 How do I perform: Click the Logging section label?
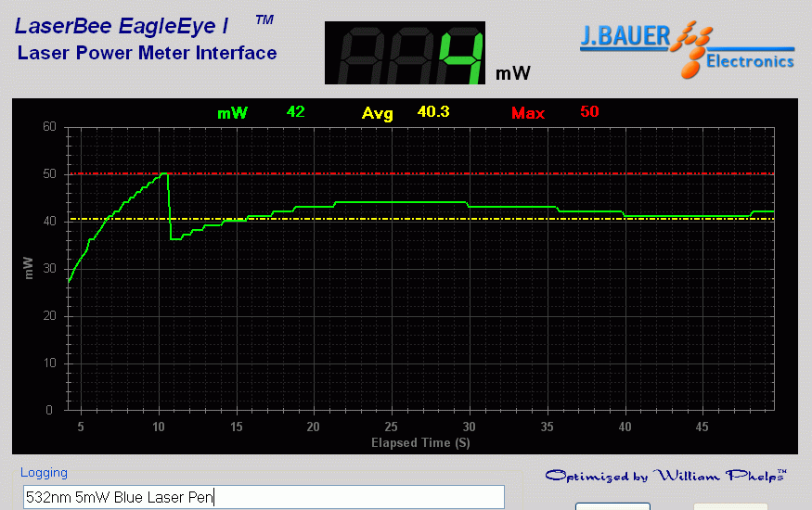(44, 473)
